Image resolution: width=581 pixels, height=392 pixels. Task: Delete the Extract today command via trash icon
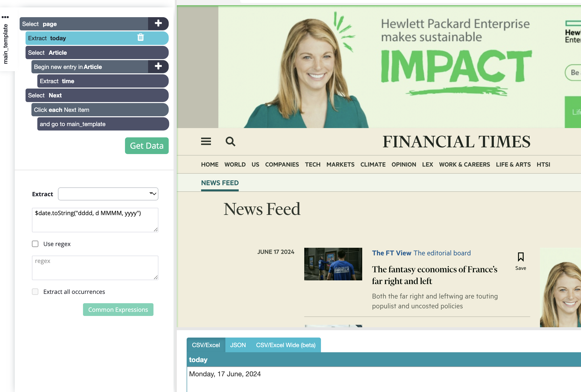[140, 38]
